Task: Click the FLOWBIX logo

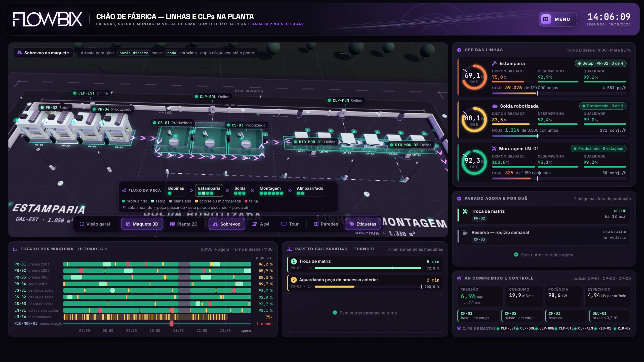Action: 48,19
